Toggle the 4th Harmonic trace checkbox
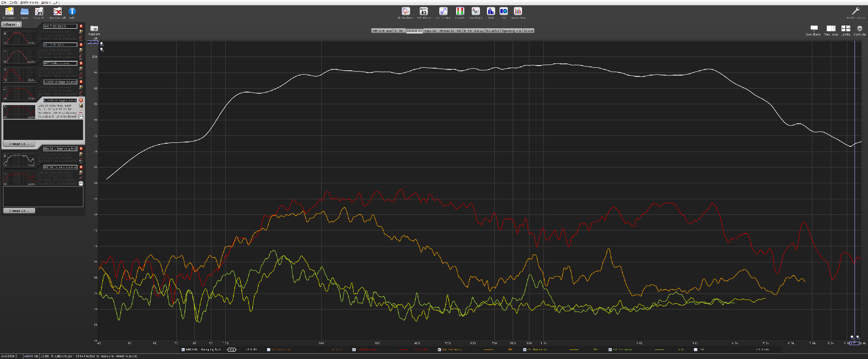Viewport: 868px width, 359px height. [525, 349]
